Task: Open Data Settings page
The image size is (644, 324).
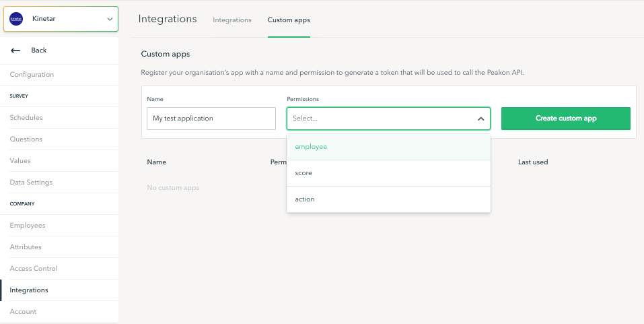Action: pyautogui.click(x=31, y=183)
